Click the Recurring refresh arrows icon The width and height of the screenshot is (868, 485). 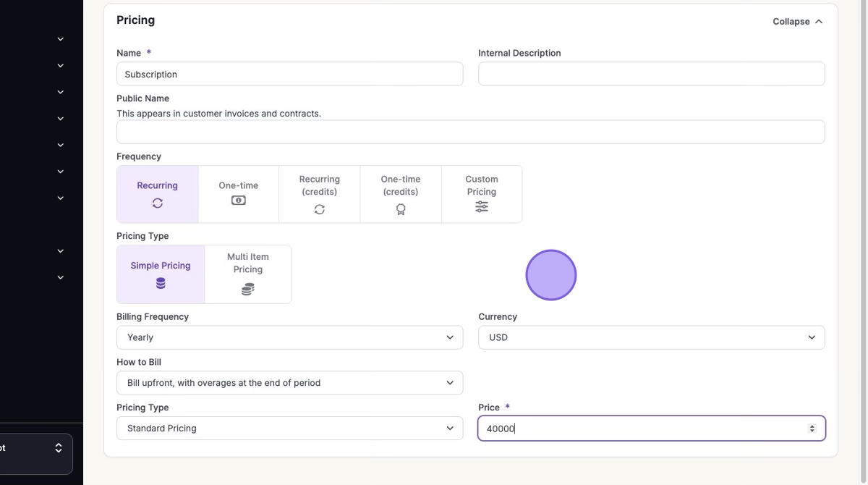[x=158, y=203]
